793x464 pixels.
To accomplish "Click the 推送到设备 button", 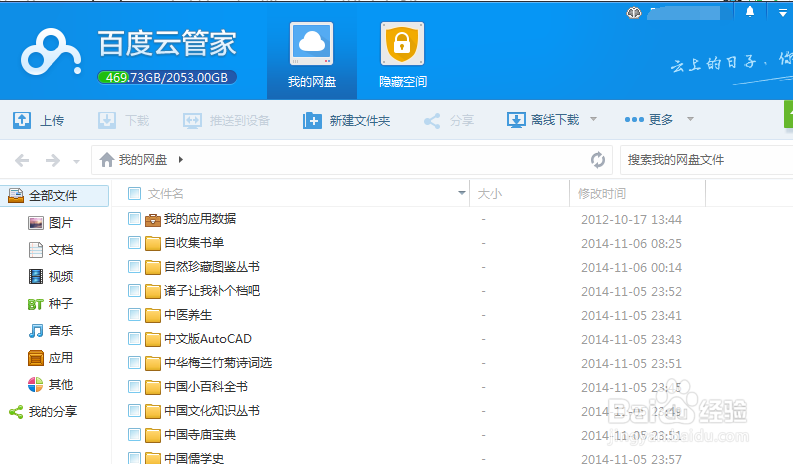I will 226,120.
